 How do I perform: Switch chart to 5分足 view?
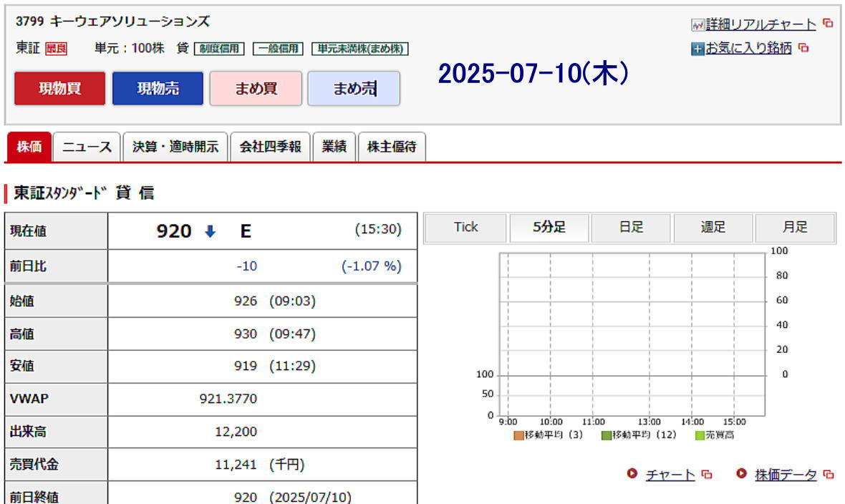549,228
